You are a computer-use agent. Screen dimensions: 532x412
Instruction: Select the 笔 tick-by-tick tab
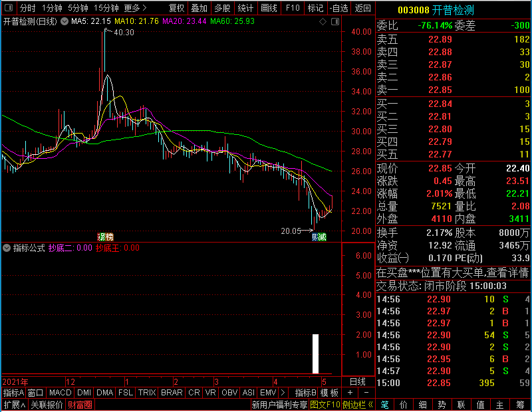pyautogui.click(x=384, y=405)
